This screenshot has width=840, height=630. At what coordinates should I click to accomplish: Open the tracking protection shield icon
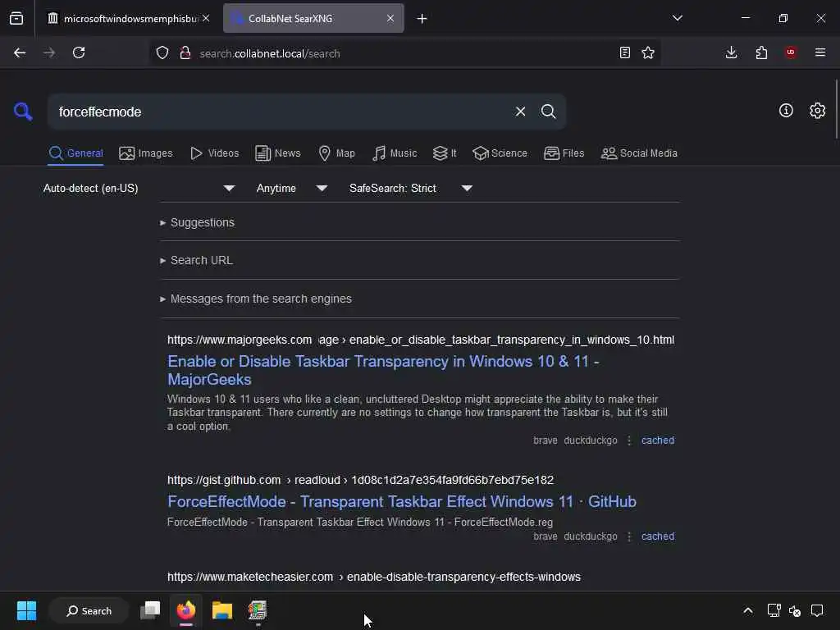(162, 53)
